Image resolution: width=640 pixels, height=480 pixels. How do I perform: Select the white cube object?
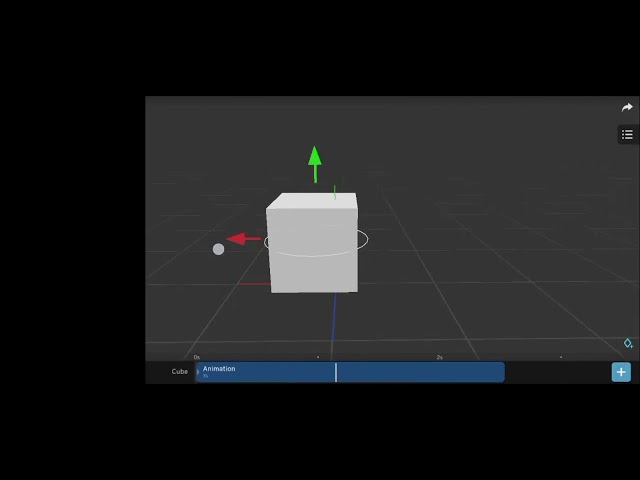click(x=312, y=242)
